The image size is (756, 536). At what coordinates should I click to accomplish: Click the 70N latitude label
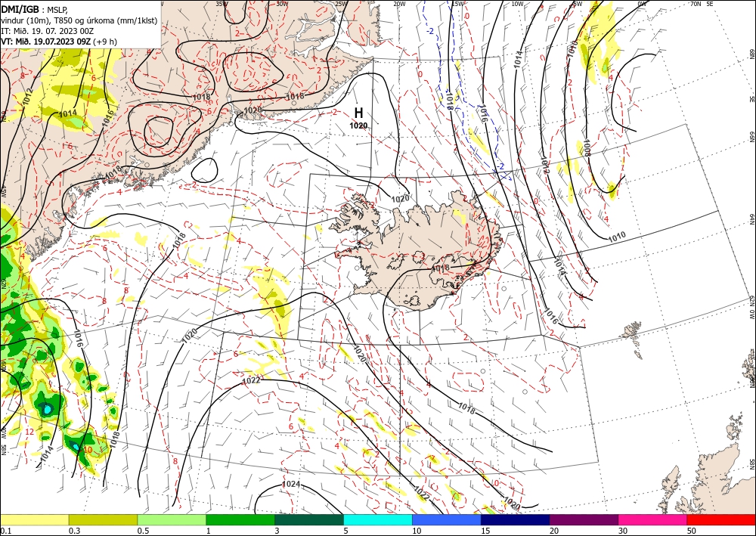[696, 4]
